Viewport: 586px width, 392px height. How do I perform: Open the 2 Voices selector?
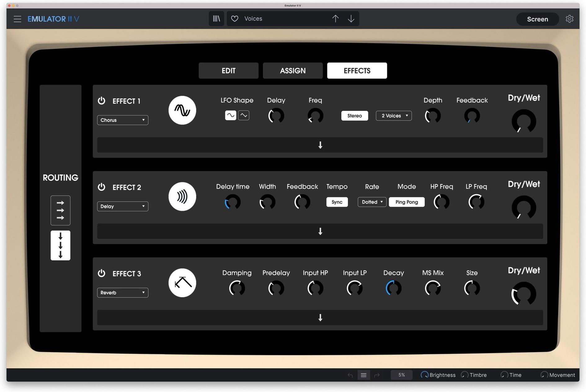point(393,116)
